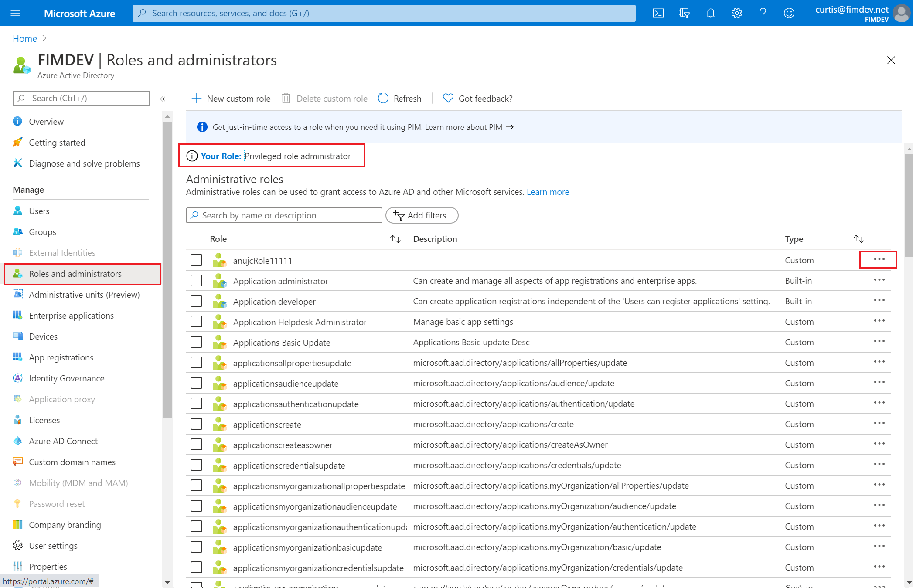Sort the Type column
Screen dimensions: 913x588
click(x=858, y=239)
